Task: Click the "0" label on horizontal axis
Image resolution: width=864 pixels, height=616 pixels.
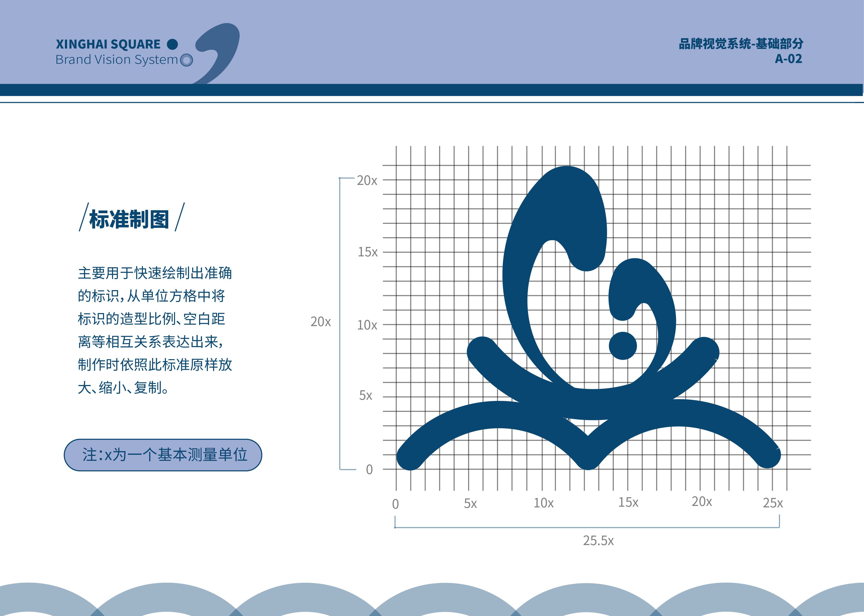Action: tap(395, 504)
